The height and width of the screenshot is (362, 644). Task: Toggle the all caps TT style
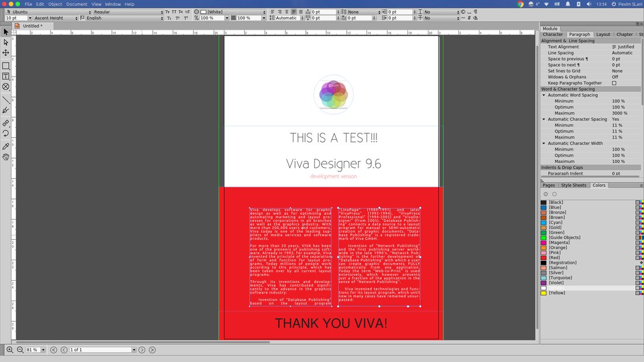[x=174, y=12]
